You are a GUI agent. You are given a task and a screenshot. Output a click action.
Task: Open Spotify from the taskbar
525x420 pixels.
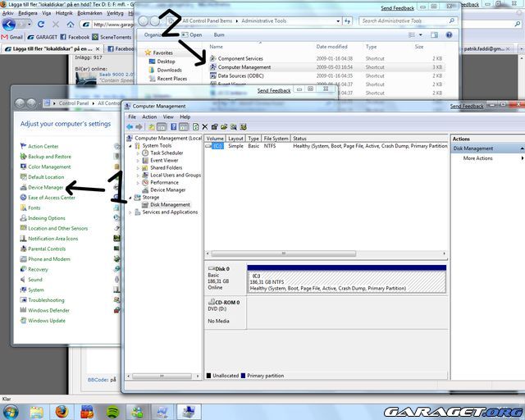tap(111, 411)
